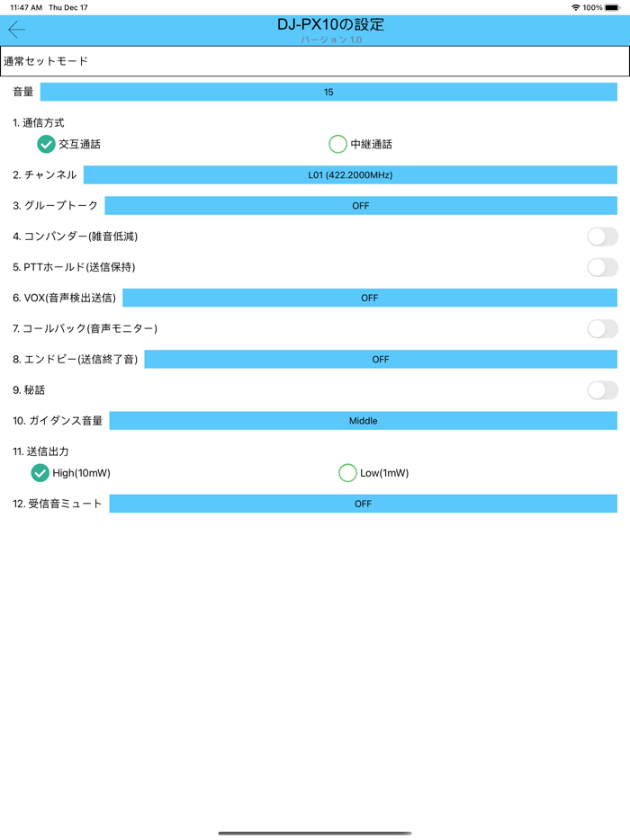Screen dimensions: 630x840
Task: Toggle the 秘話 switch on
Action: tap(601, 389)
